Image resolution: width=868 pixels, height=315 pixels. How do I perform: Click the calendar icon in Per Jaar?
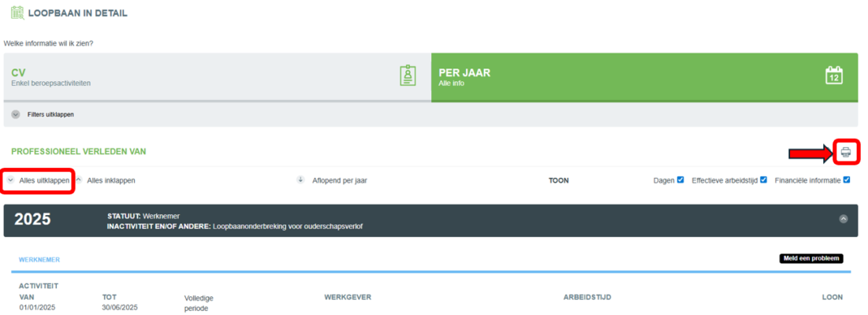pyautogui.click(x=834, y=76)
